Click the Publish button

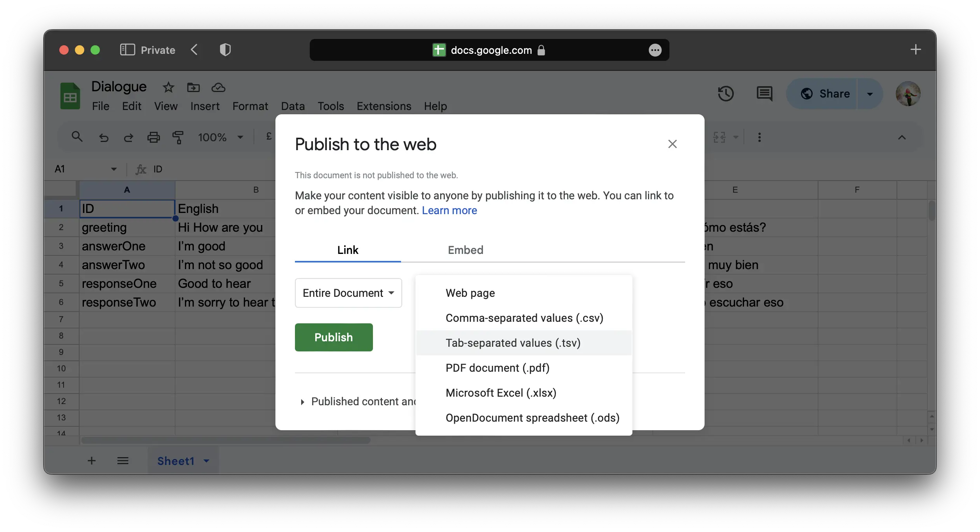pos(334,337)
